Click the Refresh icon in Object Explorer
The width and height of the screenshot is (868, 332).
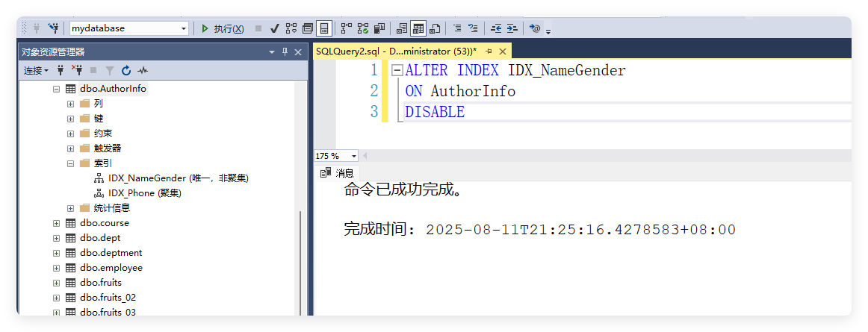[126, 70]
